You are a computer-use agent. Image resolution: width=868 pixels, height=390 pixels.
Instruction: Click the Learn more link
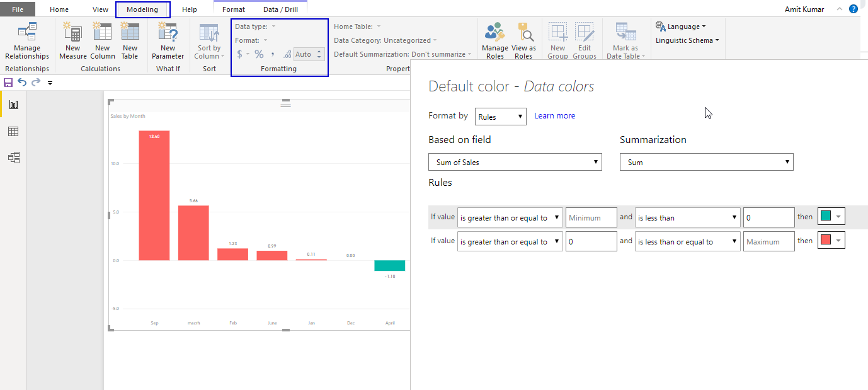click(555, 116)
